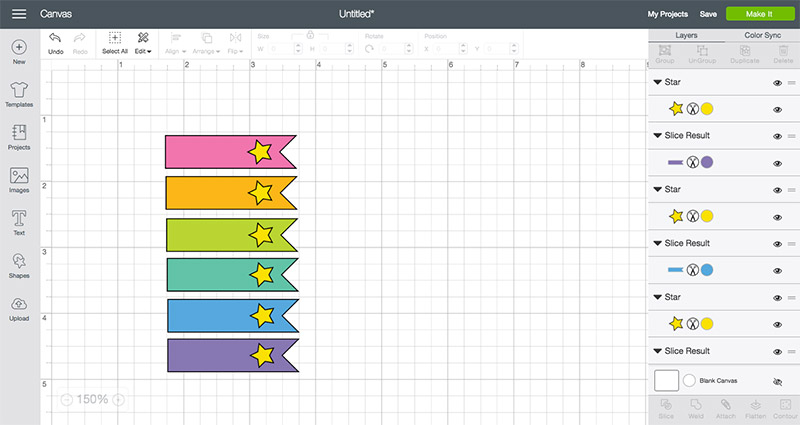
Task: Click the Group icon in Layers
Action: 665,50
